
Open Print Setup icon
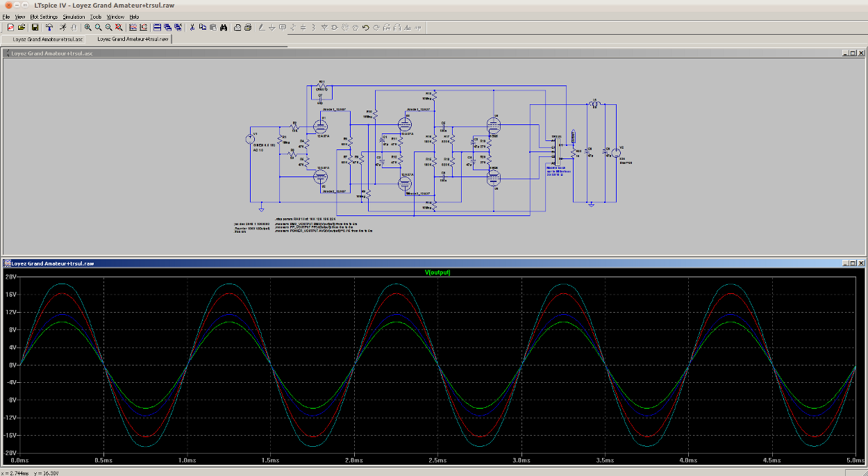pos(237,27)
